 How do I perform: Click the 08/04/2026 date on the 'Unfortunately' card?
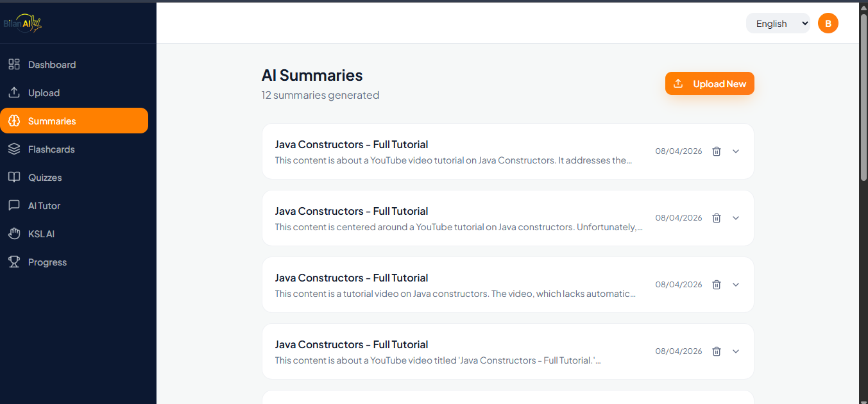679,218
